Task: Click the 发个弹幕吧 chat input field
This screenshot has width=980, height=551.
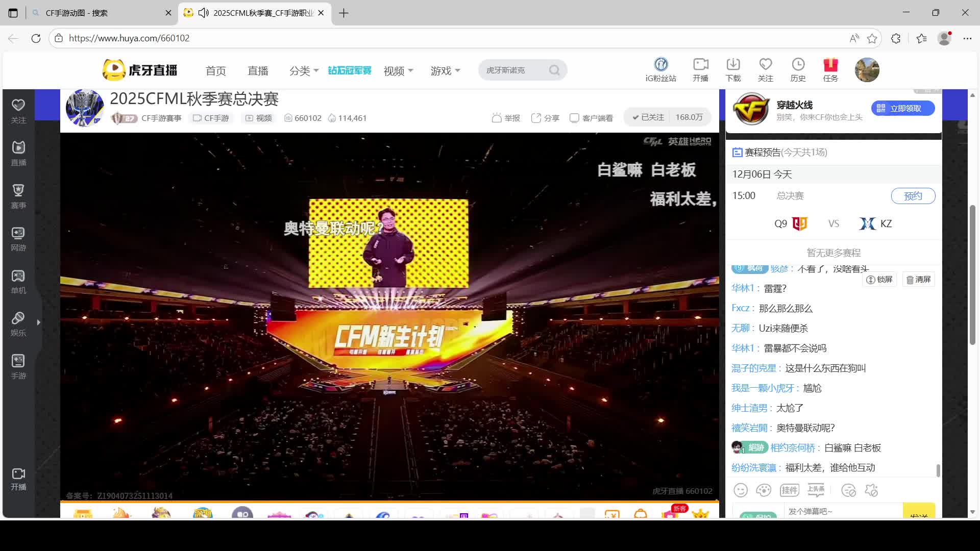Action: (842, 511)
